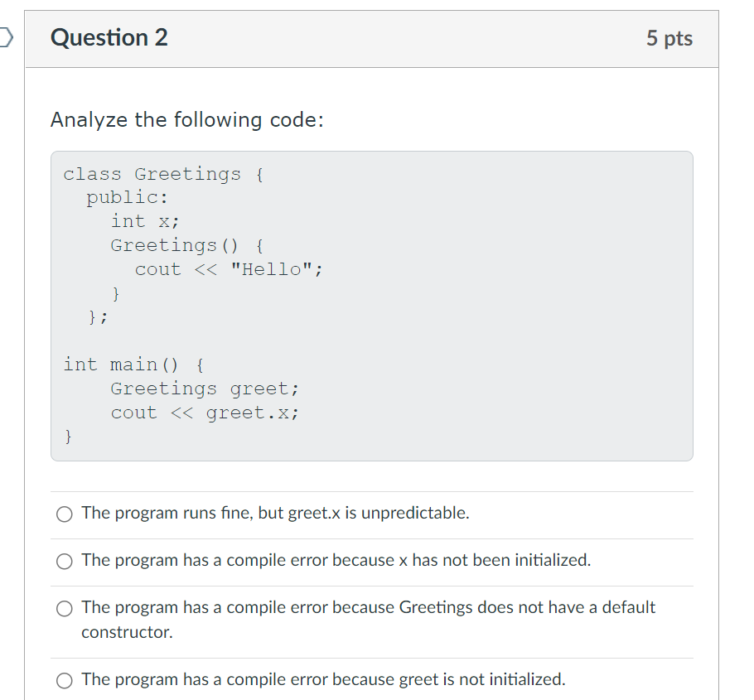Click the 'int main() {' line
Screen dimensions: 754x700
pyautogui.click(x=133, y=364)
